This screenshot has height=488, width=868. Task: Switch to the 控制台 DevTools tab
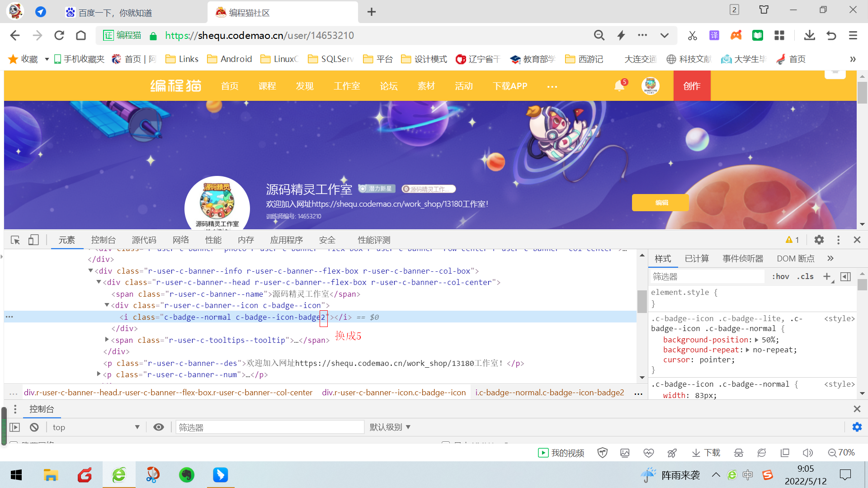click(104, 240)
